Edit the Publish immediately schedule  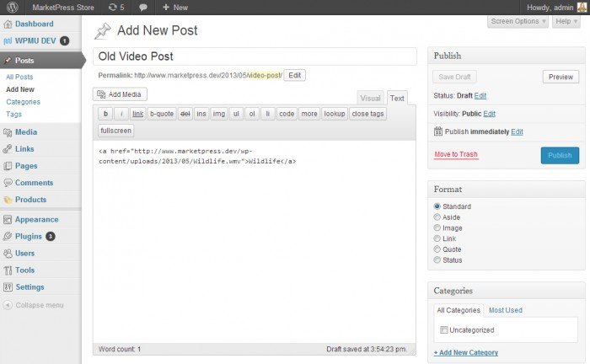pos(517,131)
